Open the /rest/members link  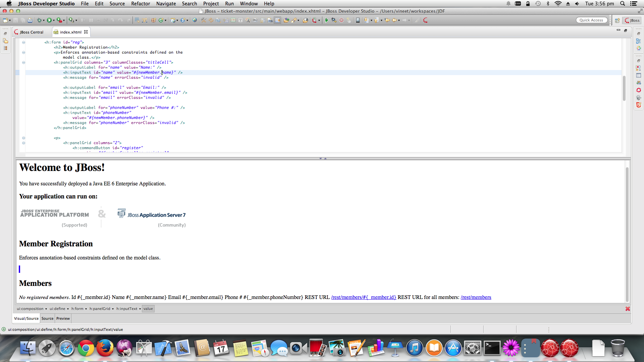(476, 297)
